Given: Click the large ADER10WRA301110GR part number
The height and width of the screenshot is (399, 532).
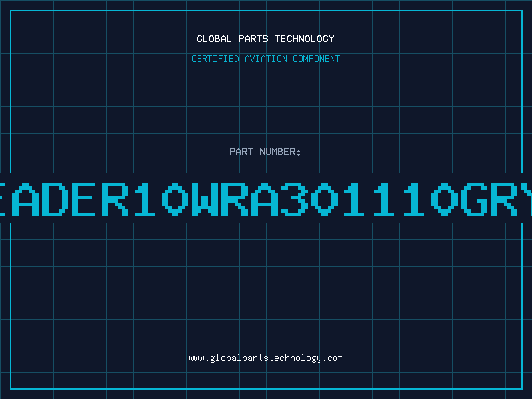Looking at the screenshot, I should (x=266, y=199).
